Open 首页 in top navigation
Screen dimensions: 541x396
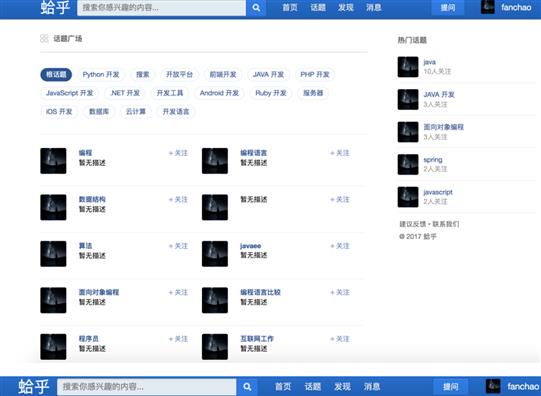290,8
